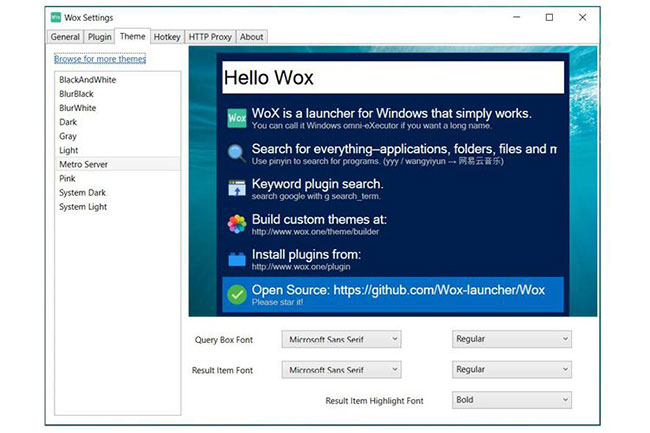
Task: Open the Query Box Font family dropdown
Action: pyautogui.click(x=342, y=339)
